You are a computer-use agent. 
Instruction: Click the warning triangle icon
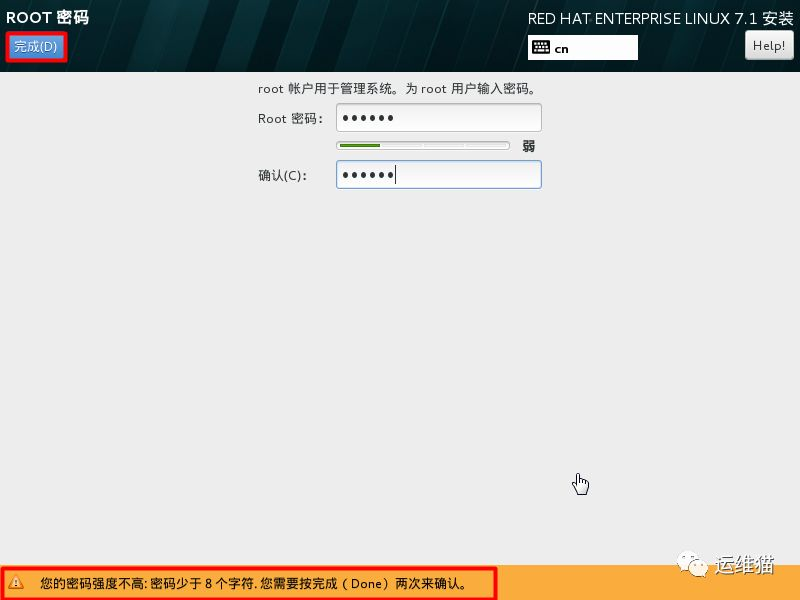[16, 582]
